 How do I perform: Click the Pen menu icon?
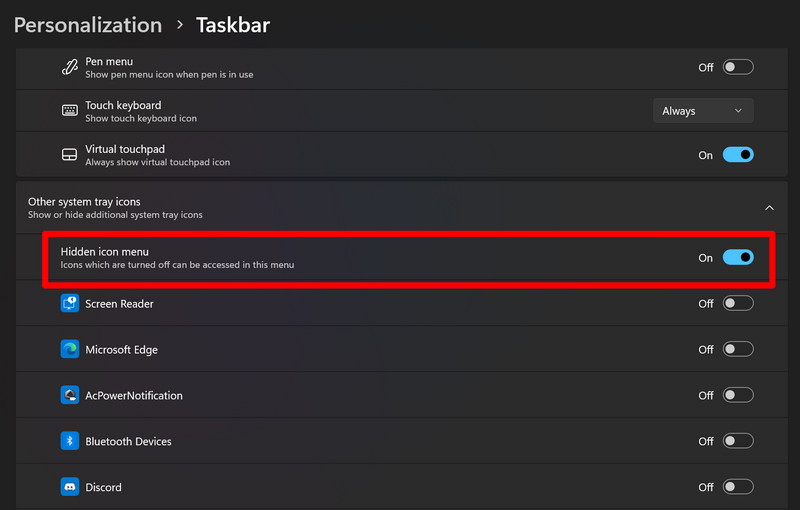tap(69, 67)
